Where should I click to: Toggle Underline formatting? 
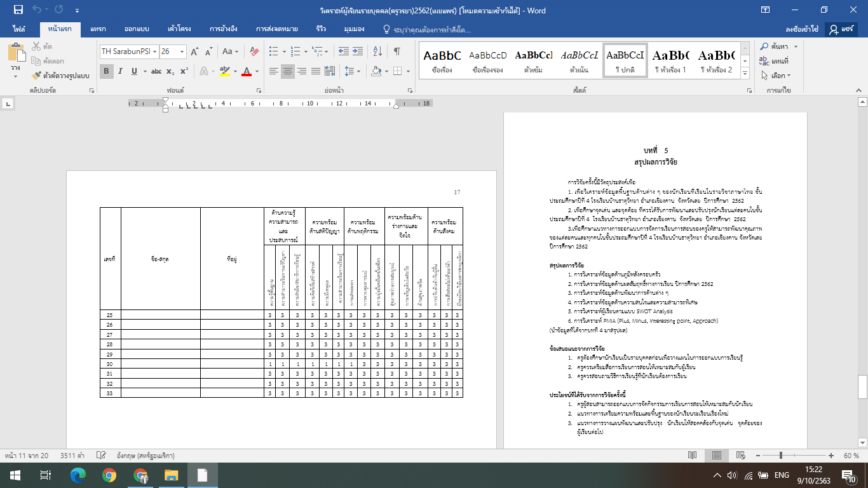[134, 71]
